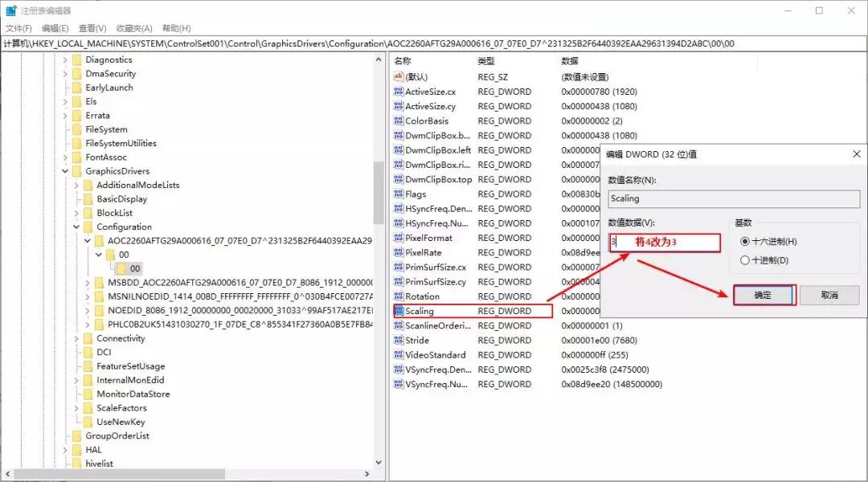Click the REG_DWORD icon next to Scaling
This screenshot has width=868, height=482.
pyautogui.click(x=399, y=311)
